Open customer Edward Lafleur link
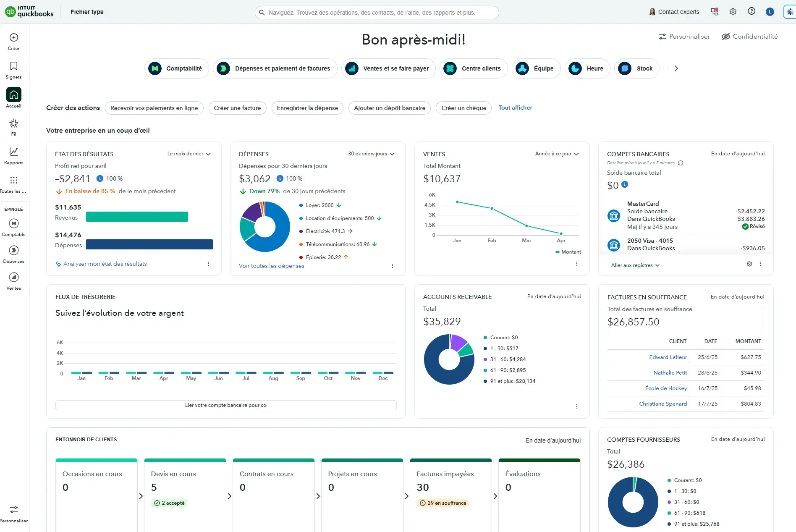The width and height of the screenshot is (796, 532). coord(668,357)
